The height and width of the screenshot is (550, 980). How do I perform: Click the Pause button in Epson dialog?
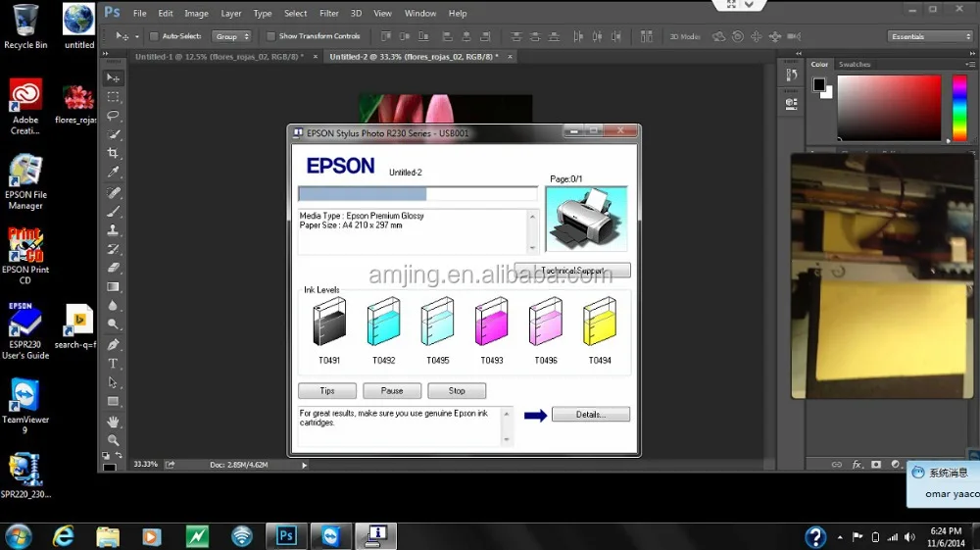pyautogui.click(x=392, y=390)
